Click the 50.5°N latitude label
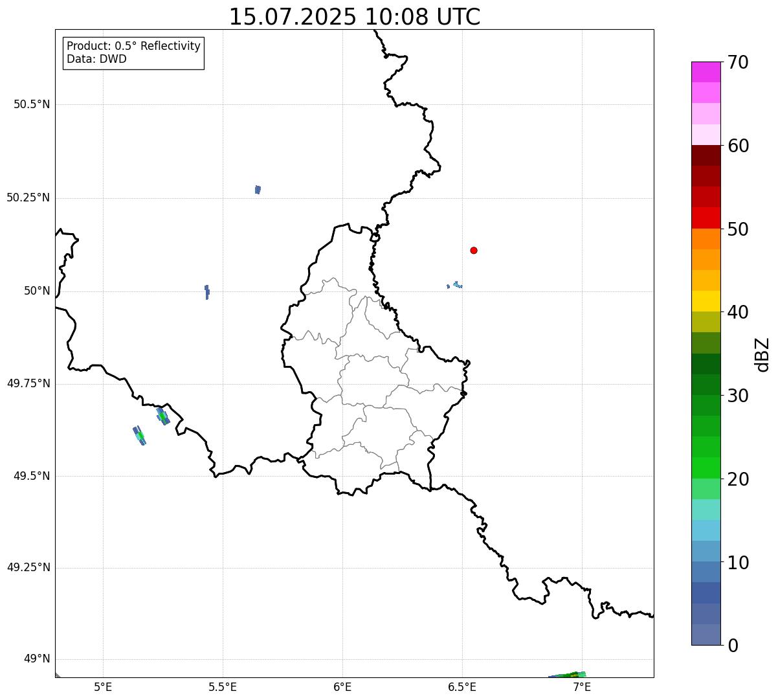778x700 pixels. pos(32,104)
